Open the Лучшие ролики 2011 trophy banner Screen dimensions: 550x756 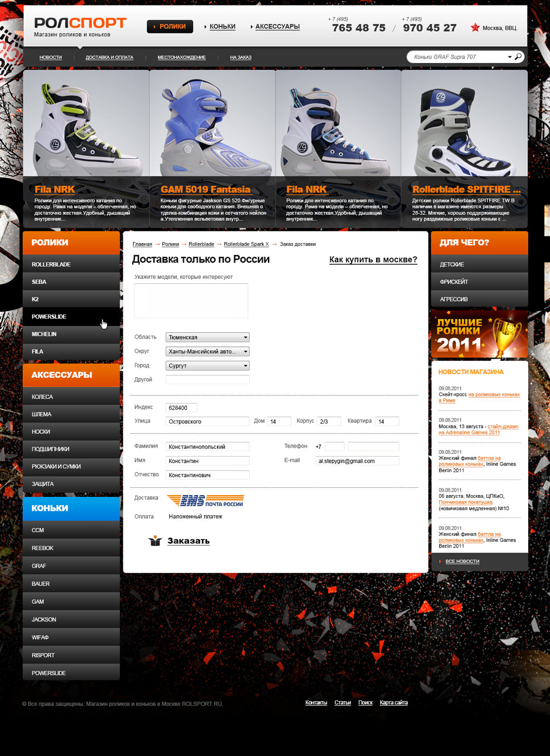[479, 335]
